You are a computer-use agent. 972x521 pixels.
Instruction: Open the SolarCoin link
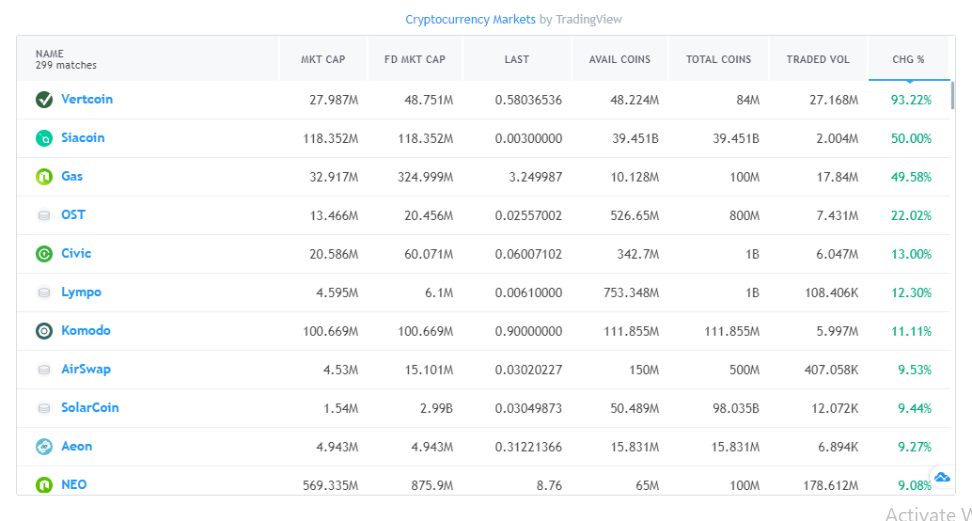pos(90,407)
